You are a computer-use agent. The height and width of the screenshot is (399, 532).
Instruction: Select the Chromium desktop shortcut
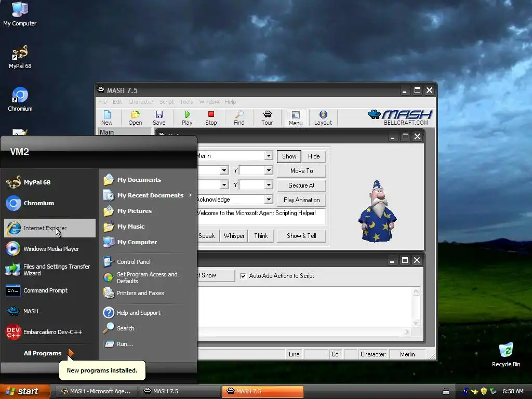(x=20, y=99)
